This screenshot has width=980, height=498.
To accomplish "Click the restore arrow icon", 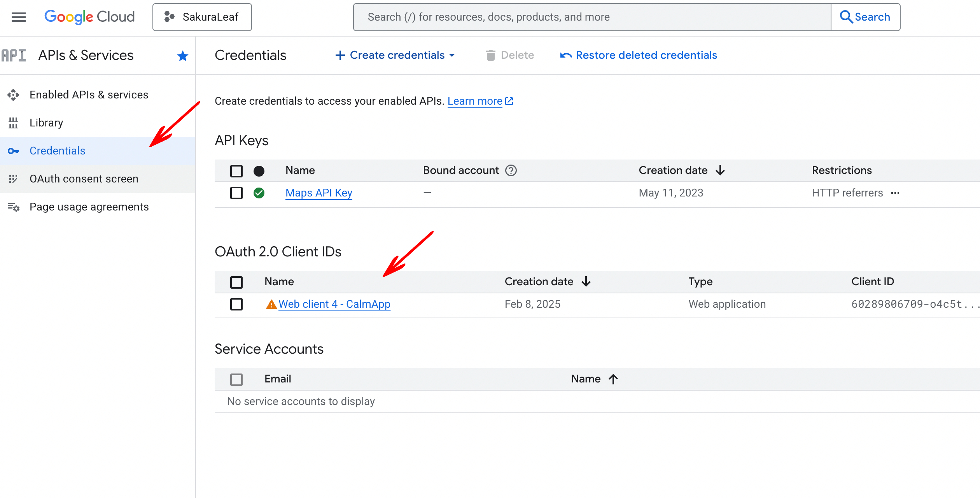I will pyautogui.click(x=566, y=56).
